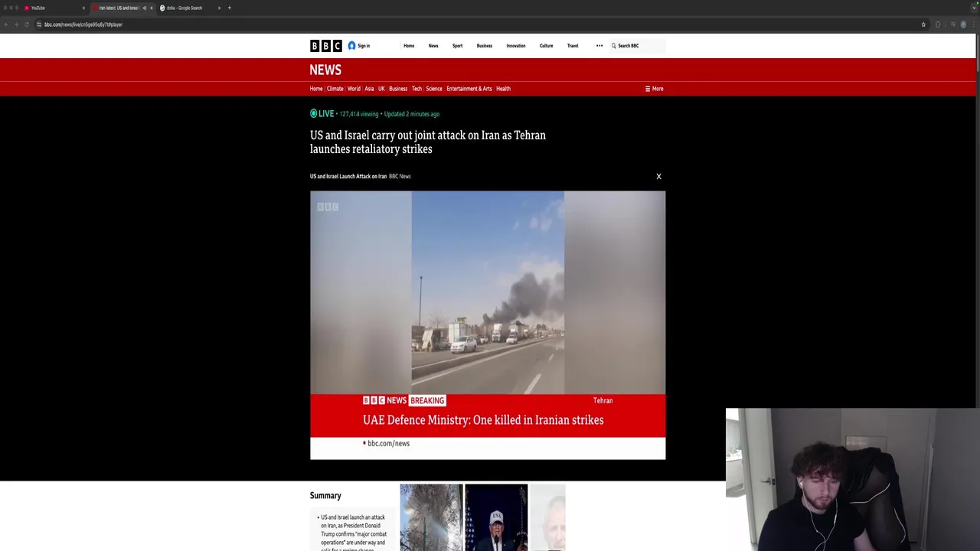The height and width of the screenshot is (551, 980).
Task: Click the Summary heading
Action: [325, 495]
